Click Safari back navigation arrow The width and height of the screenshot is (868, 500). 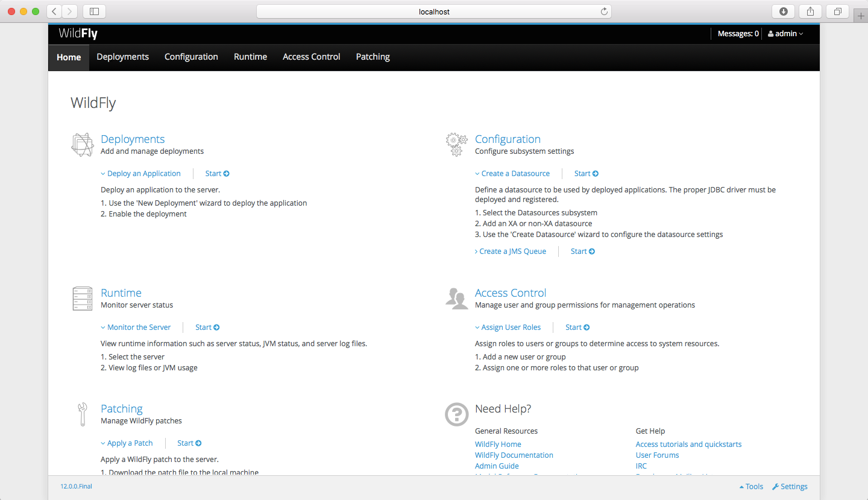(54, 11)
